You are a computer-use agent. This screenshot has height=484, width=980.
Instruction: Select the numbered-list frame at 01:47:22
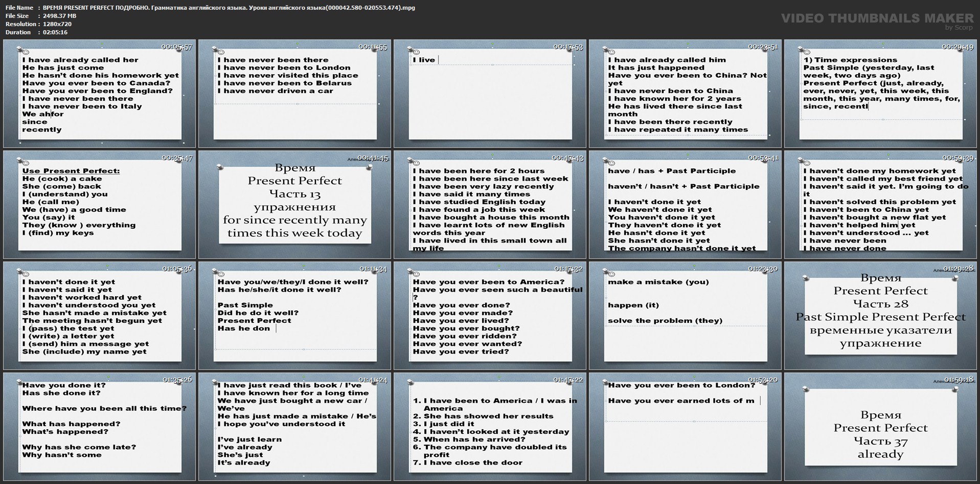pyautogui.click(x=490, y=427)
